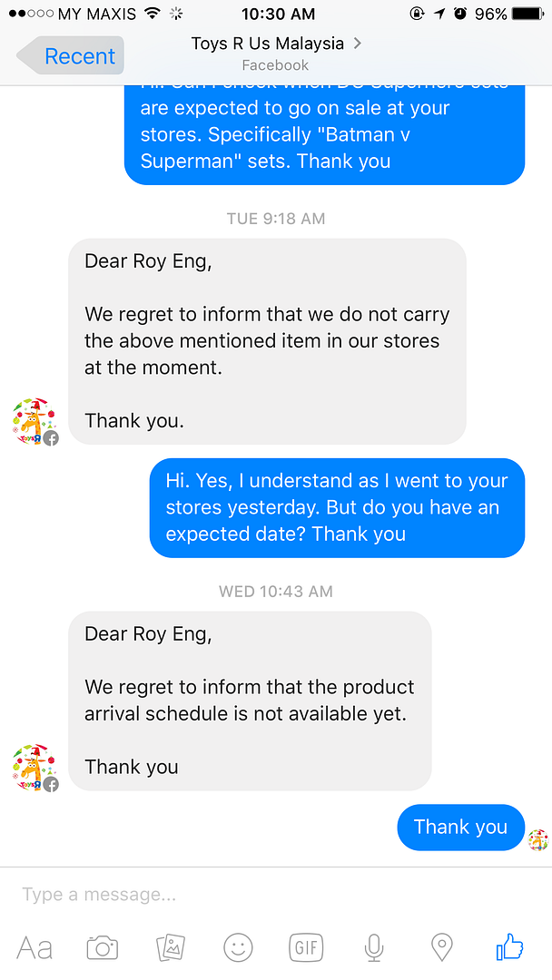Open the emoji smiley picker
The width and height of the screenshot is (552, 980).
pyautogui.click(x=239, y=948)
